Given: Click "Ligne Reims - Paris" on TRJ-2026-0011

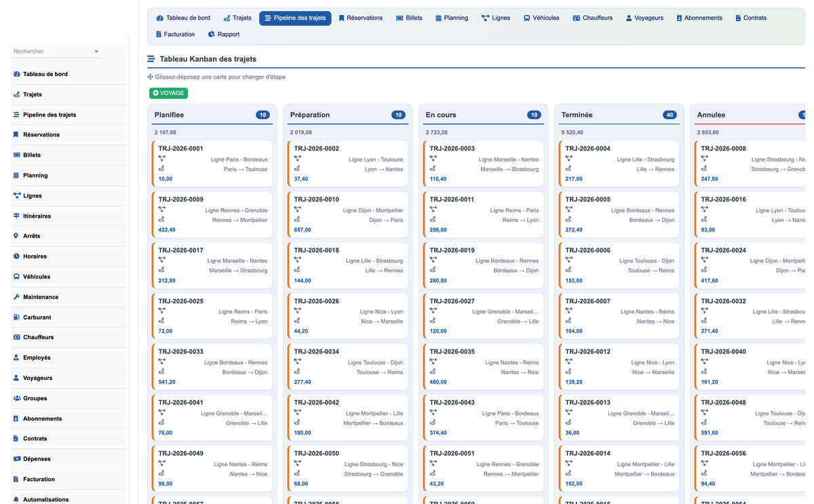Looking at the screenshot, I should 514,210.
